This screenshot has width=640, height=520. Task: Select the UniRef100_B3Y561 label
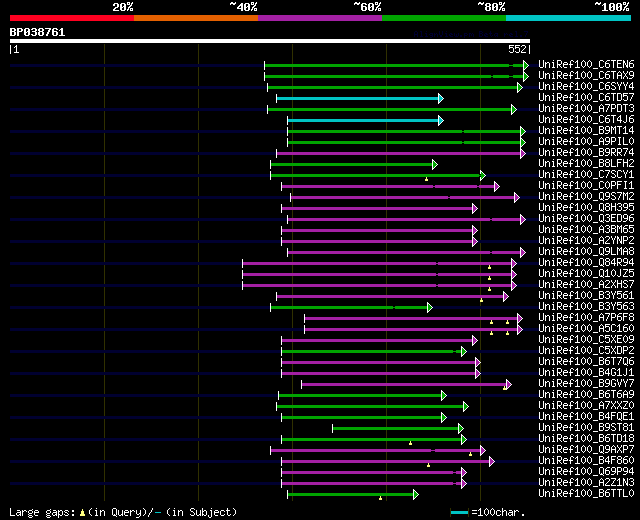pos(586,296)
